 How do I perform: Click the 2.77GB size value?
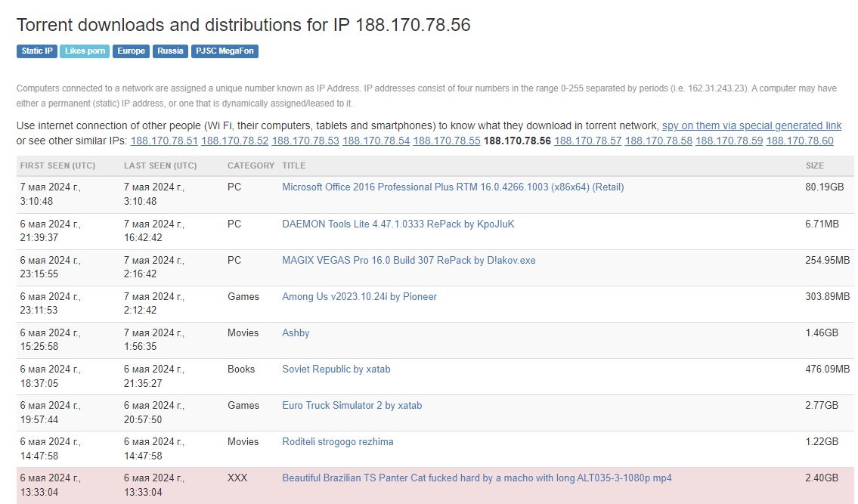822,406
